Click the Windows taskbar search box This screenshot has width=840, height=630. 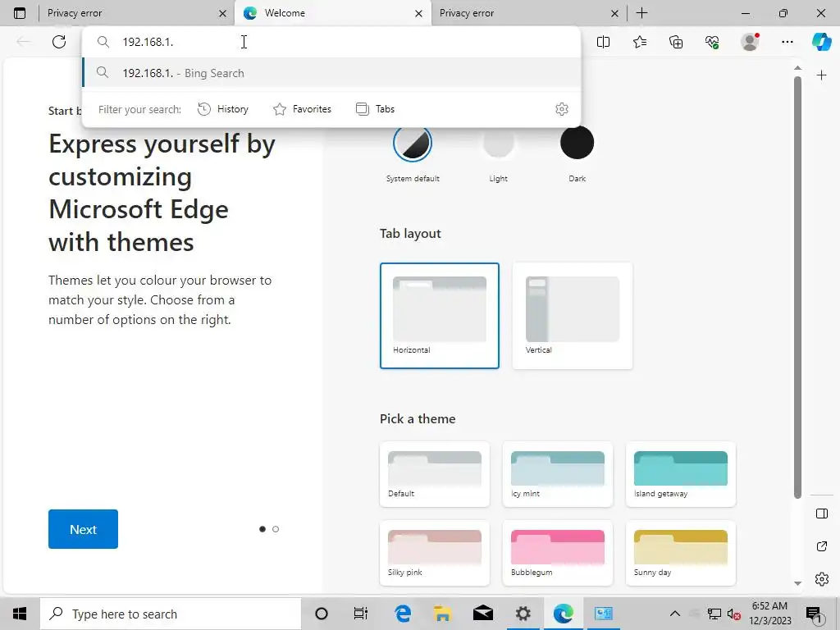click(171, 614)
